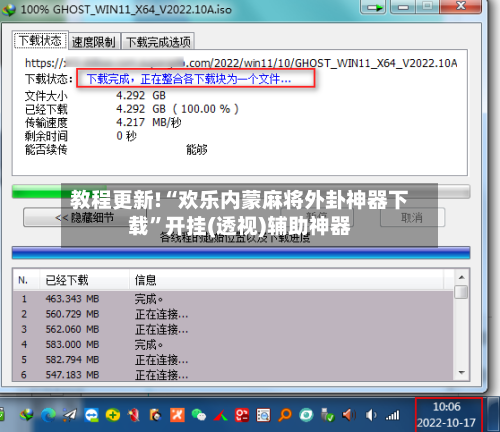Open the 速度限制 tab
This screenshot has height=432, width=500.
(x=94, y=42)
